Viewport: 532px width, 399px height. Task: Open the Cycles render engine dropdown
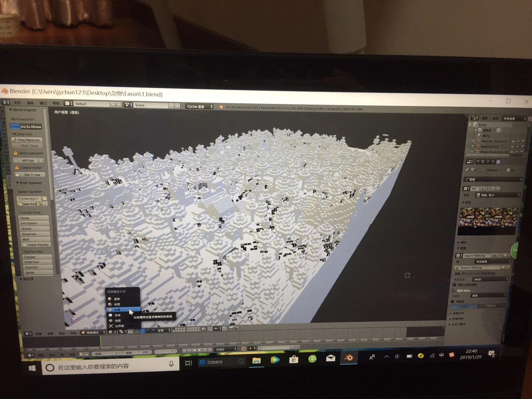199,106
